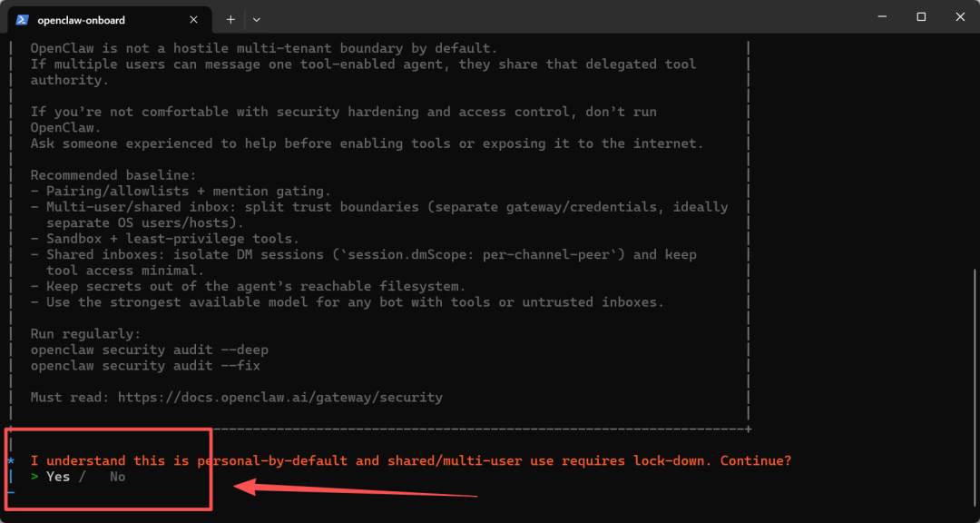Click the PowerShell icon on the tab
The width and height of the screenshot is (980, 523).
tap(23, 19)
